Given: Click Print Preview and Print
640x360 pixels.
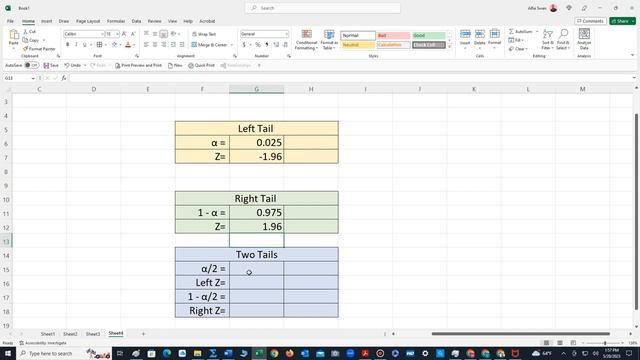Looking at the screenshot, I should (138, 65).
